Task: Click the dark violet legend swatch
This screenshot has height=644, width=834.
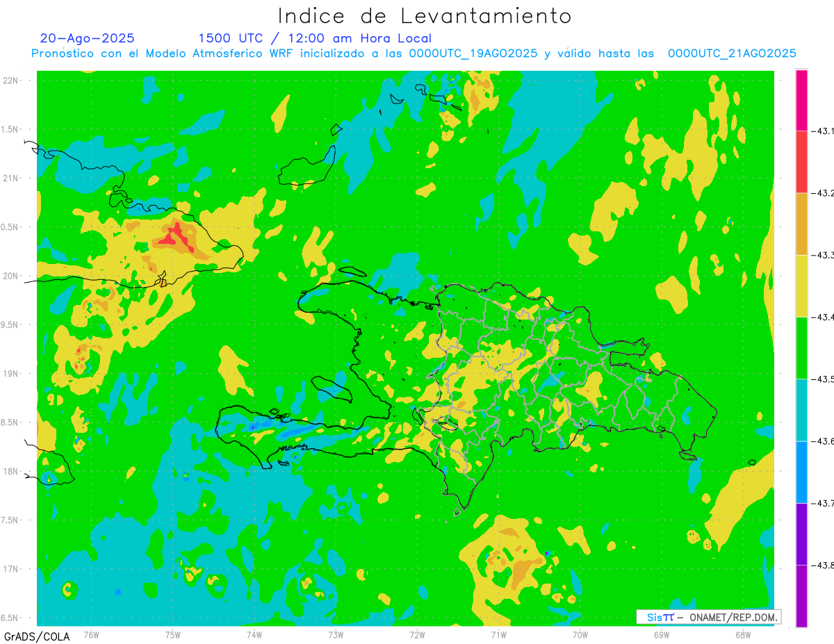Action: pos(801,534)
